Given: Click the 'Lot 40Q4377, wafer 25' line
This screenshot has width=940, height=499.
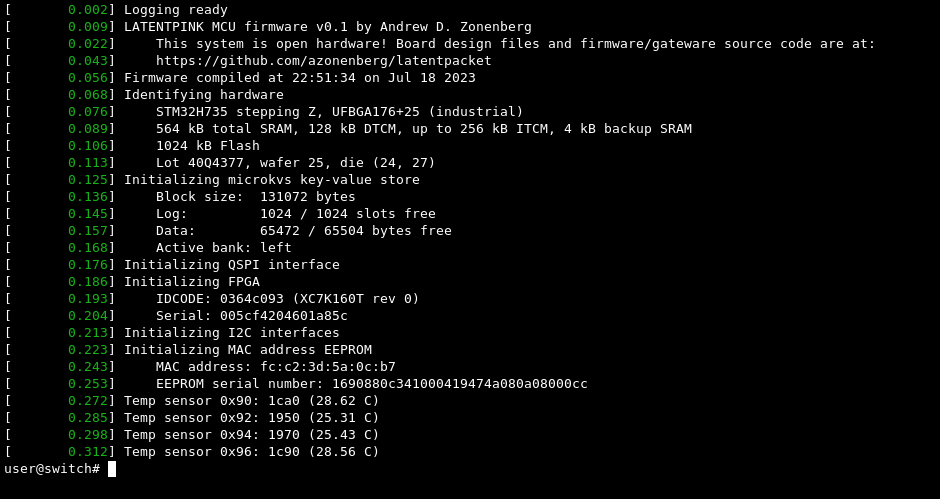Looking at the screenshot, I should pyautogui.click(x=296, y=163).
